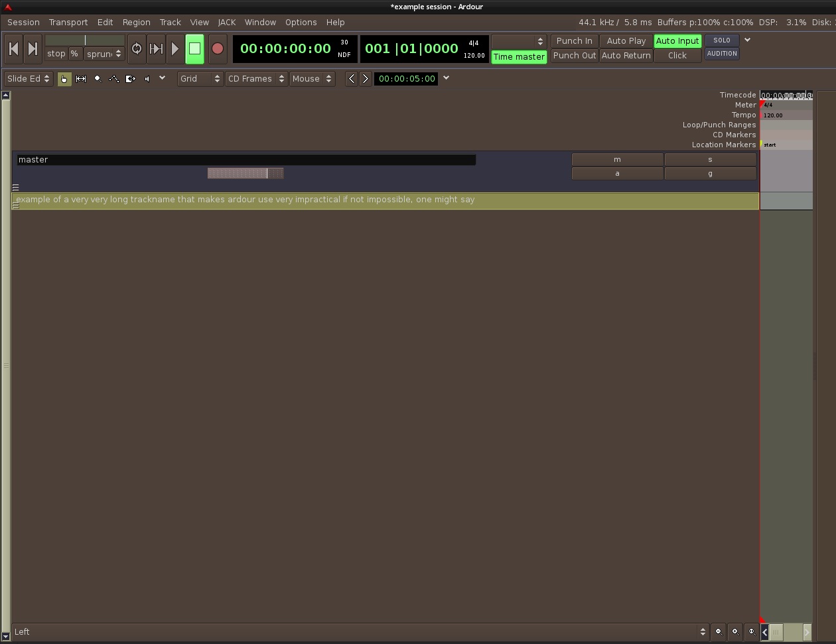Toggle the Time master button
Screen dimensions: 836x644
pyautogui.click(x=519, y=57)
